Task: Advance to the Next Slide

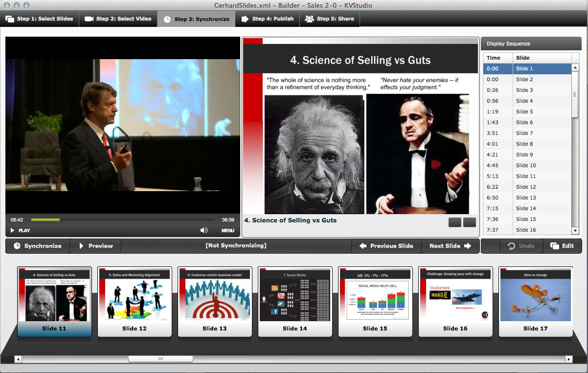Action: [x=450, y=246]
